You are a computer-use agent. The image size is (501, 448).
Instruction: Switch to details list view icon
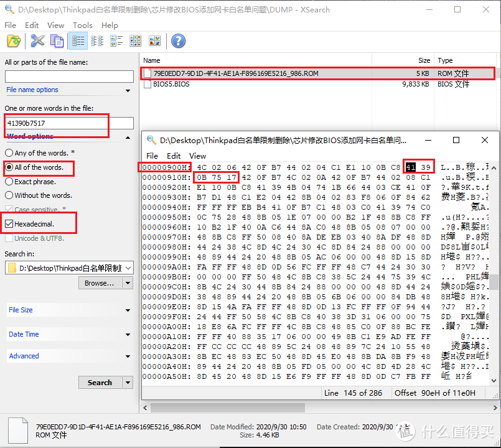78,41
